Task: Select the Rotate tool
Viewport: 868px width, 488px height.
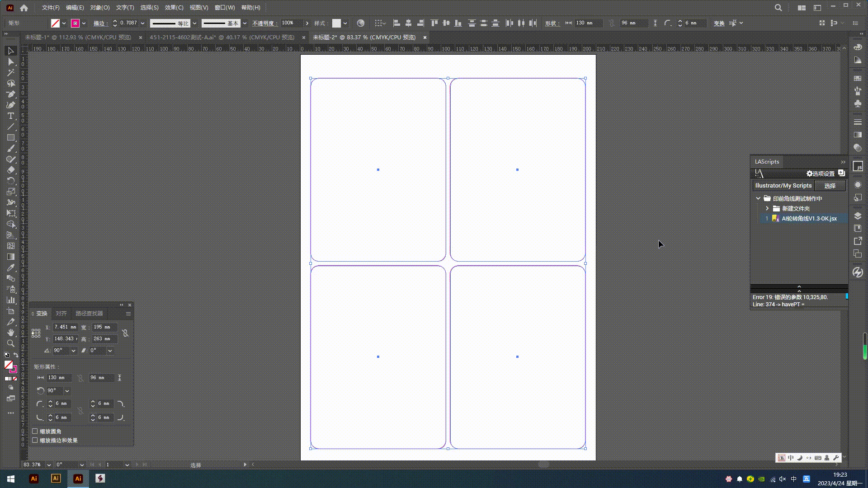Action: 11,181
